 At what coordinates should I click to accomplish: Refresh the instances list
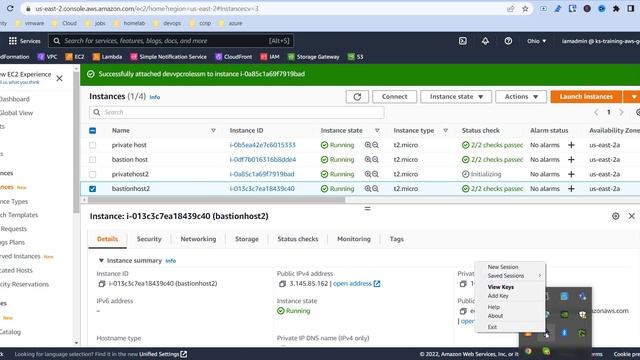click(357, 97)
